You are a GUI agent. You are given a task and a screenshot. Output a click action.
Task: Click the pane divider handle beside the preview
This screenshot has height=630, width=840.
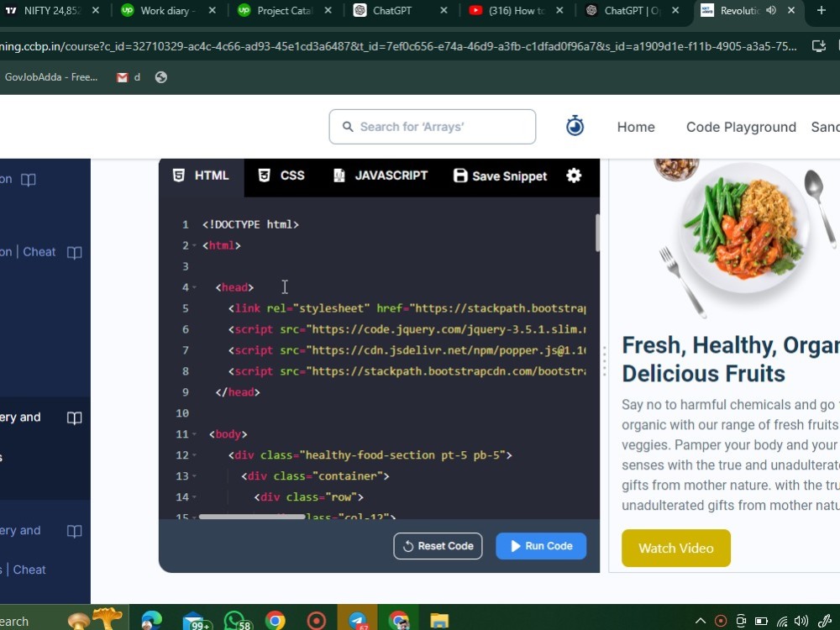[x=604, y=361]
